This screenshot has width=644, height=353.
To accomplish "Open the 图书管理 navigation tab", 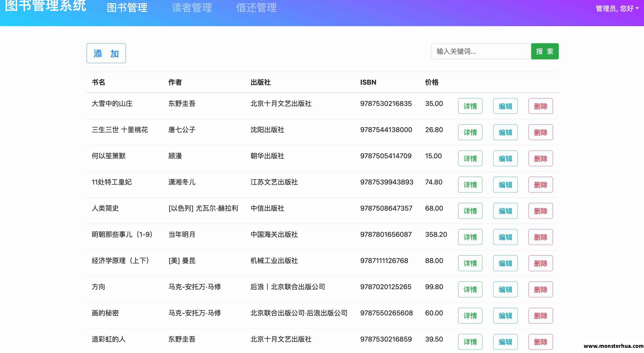I will coord(127,8).
